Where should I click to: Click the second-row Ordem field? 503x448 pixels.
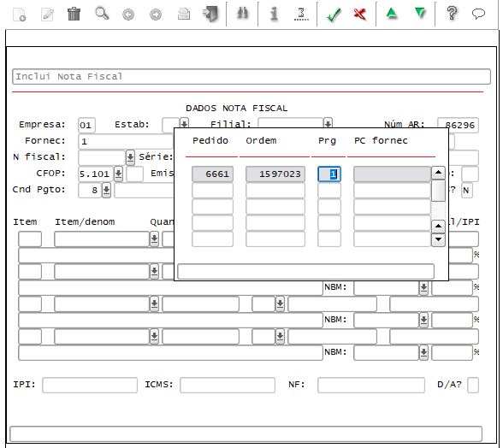[275, 190]
